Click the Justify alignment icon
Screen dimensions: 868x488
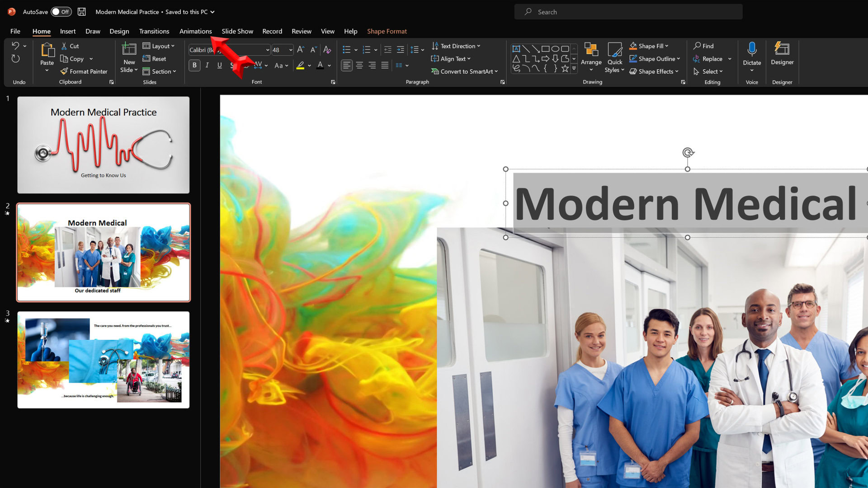(x=385, y=66)
